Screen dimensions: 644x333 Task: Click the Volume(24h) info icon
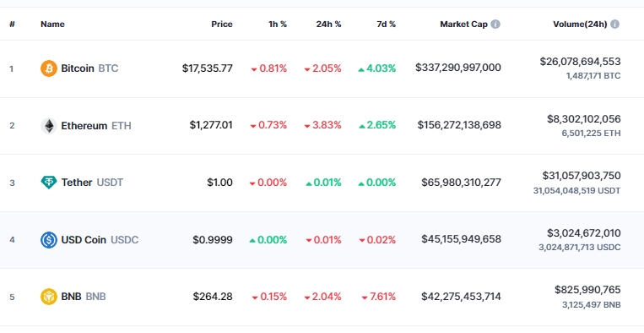click(x=614, y=25)
